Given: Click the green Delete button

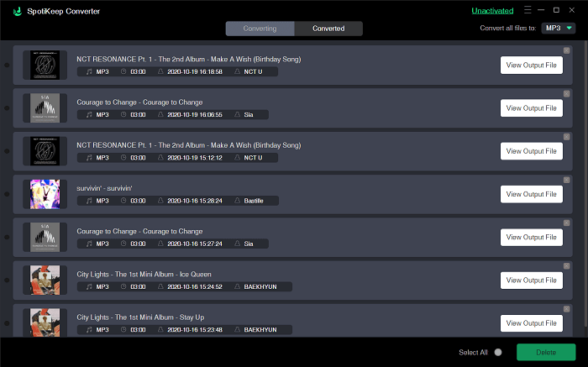Looking at the screenshot, I should [546, 353].
